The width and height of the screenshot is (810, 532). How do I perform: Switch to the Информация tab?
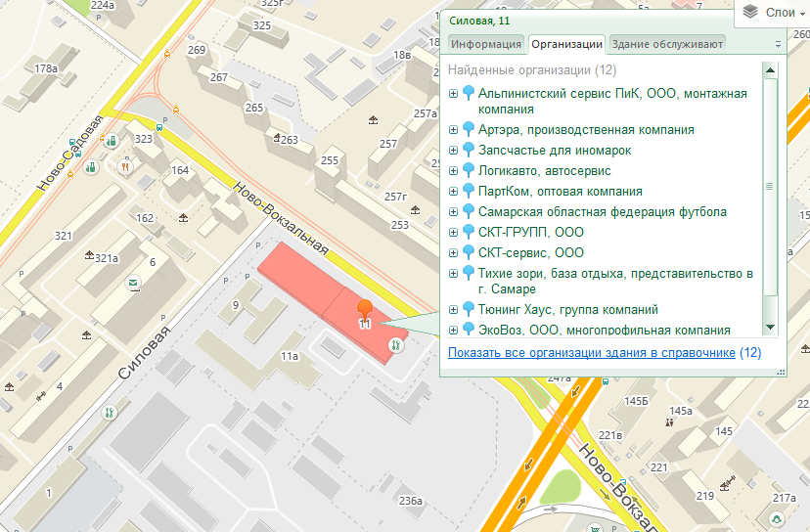[486, 44]
